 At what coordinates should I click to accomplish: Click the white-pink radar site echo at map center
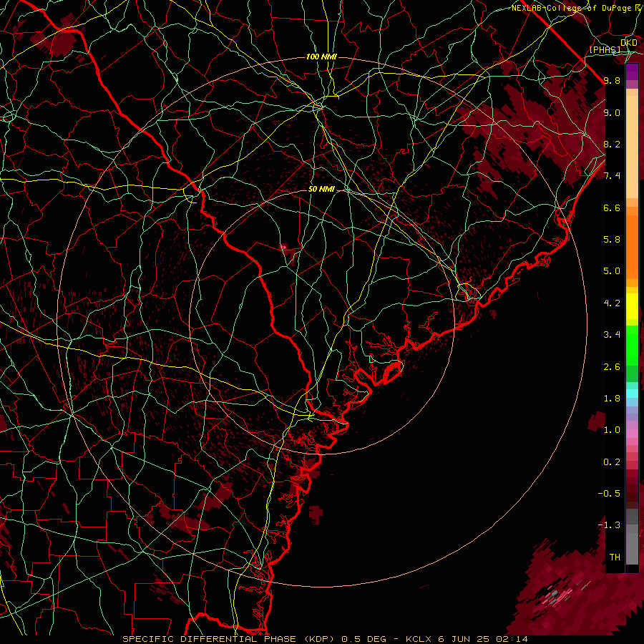284,247
